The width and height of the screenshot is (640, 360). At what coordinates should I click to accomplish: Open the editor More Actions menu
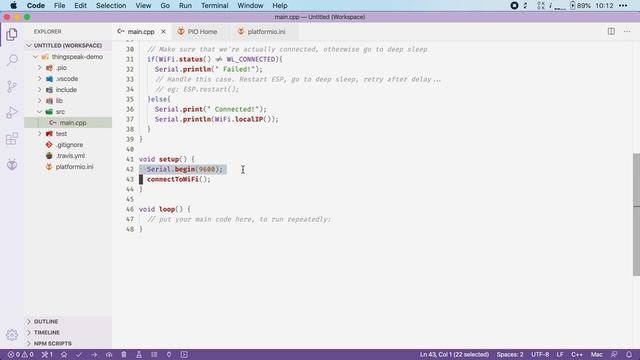pos(627,31)
